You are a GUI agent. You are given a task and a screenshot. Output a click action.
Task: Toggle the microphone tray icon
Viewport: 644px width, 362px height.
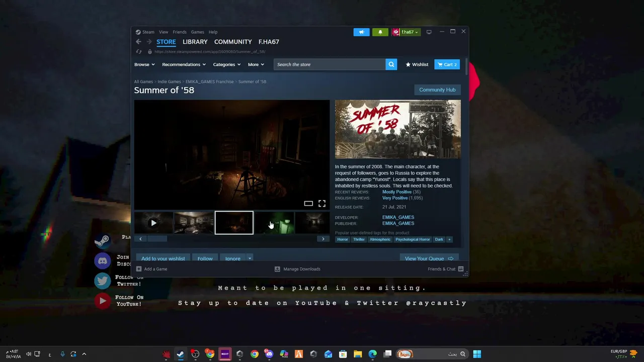62,354
